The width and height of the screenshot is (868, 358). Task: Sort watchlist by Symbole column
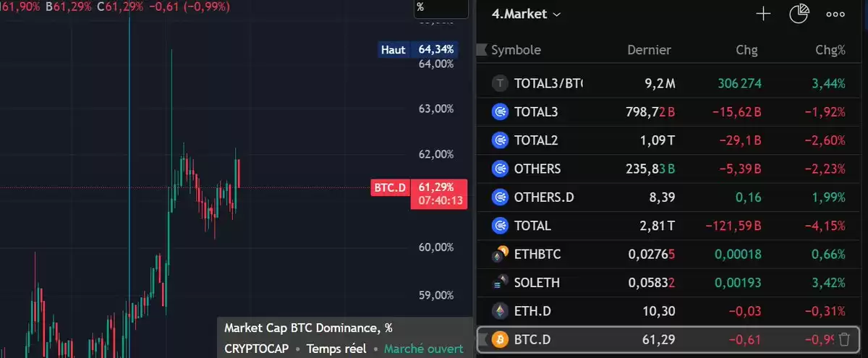pos(516,50)
